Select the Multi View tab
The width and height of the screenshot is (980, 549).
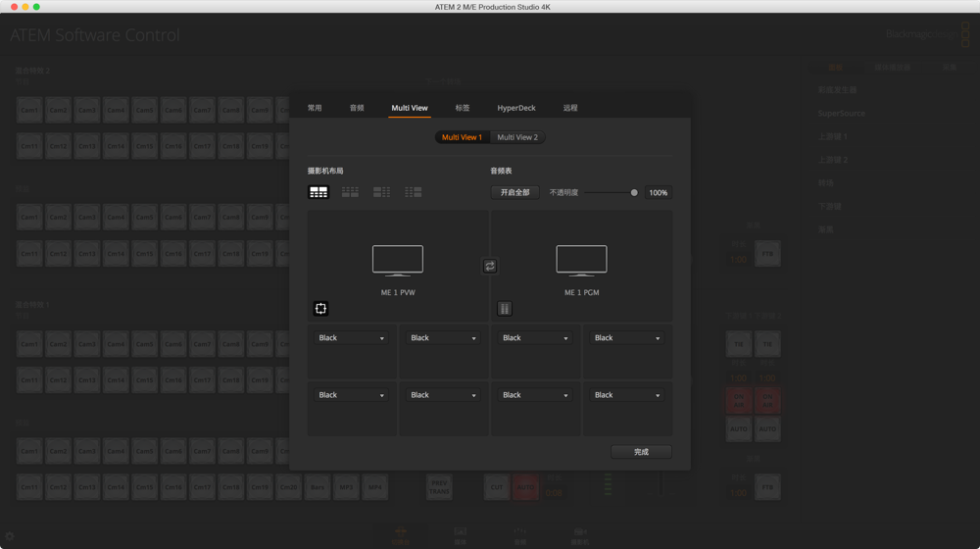pyautogui.click(x=410, y=108)
